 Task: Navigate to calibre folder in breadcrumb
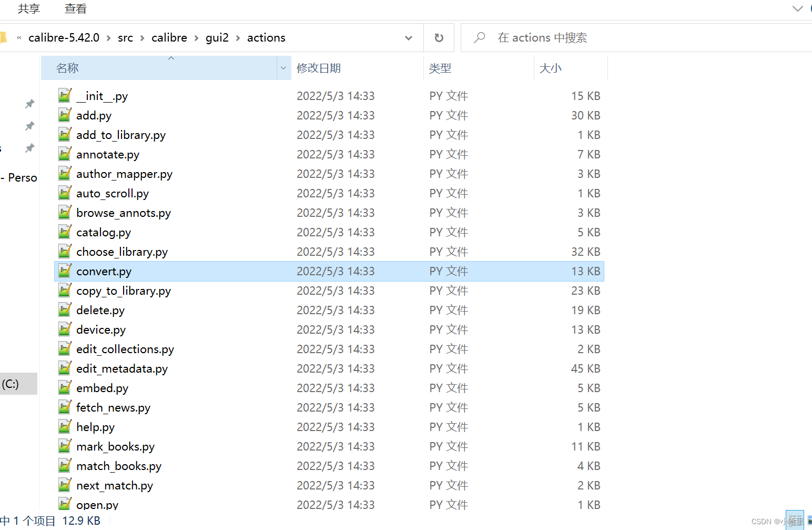point(169,38)
